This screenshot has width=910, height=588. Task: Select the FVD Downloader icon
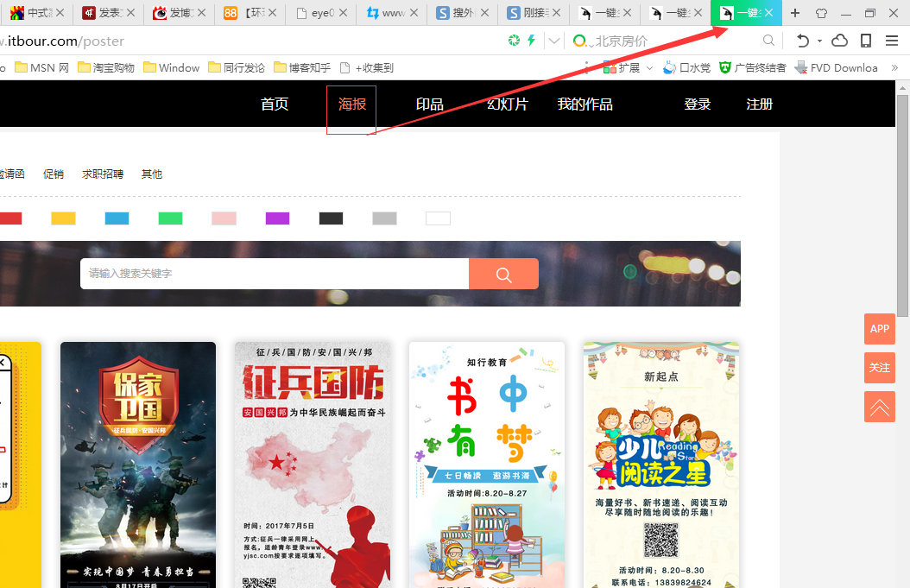(x=803, y=67)
